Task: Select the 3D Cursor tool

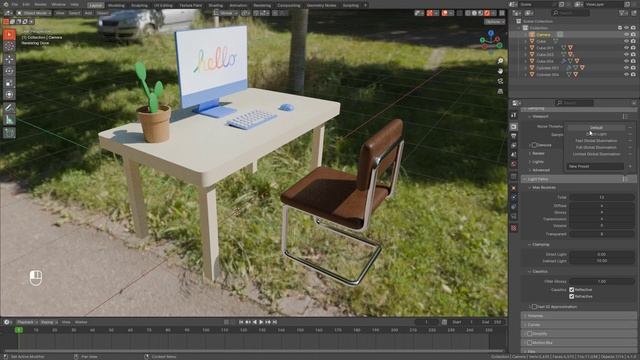Action: tap(9, 46)
